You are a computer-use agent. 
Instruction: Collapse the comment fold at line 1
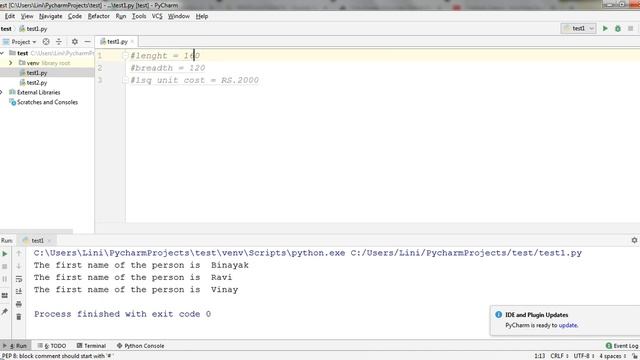point(125,56)
